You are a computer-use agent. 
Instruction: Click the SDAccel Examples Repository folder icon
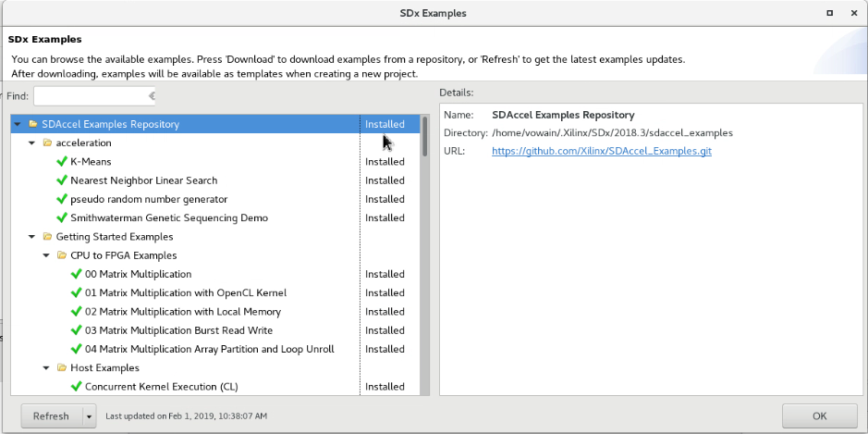click(x=33, y=124)
